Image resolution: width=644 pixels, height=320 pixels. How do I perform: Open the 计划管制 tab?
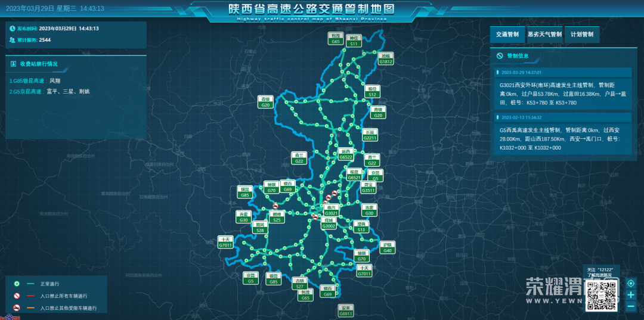(582, 35)
